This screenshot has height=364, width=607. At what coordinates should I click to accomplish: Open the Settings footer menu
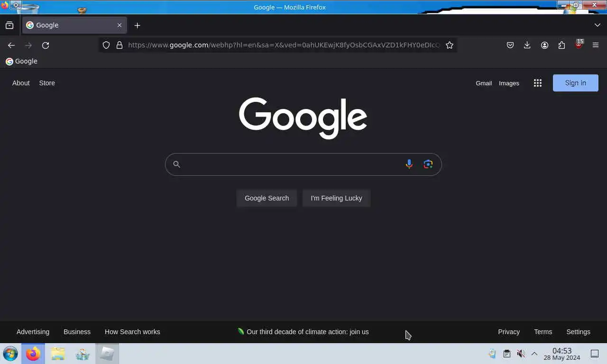[x=578, y=332]
